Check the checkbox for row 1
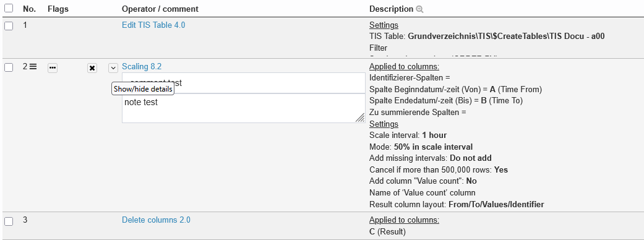The image size is (644, 240). click(9, 26)
